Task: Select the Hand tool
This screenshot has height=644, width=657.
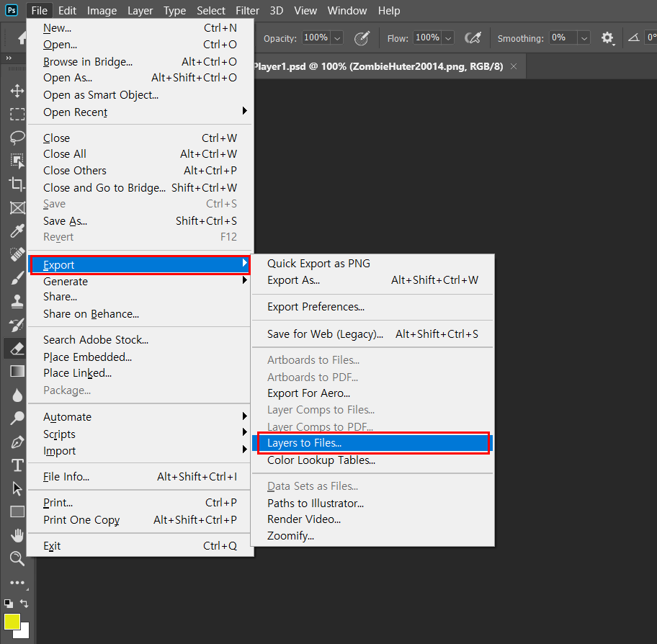Action: (17, 535)
